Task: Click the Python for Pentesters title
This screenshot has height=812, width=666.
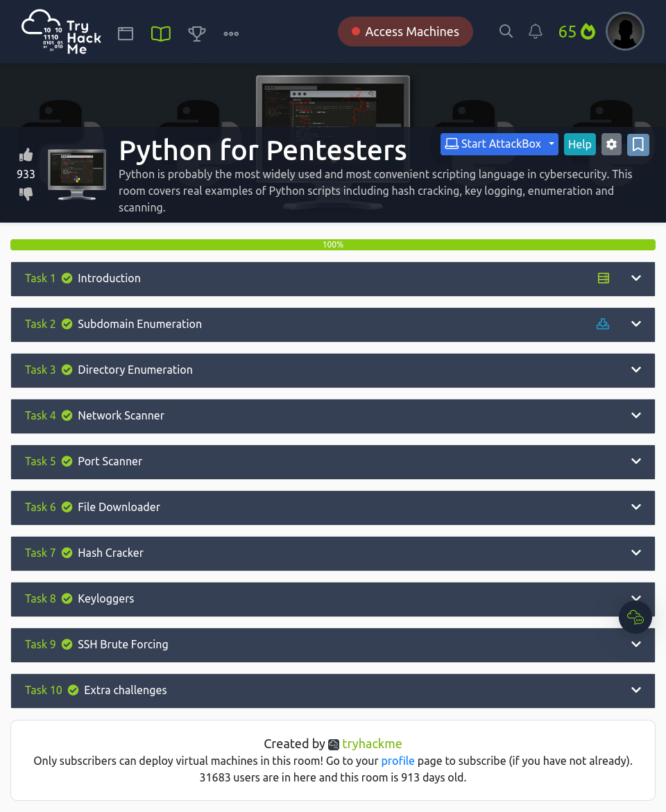Action: 262,150
